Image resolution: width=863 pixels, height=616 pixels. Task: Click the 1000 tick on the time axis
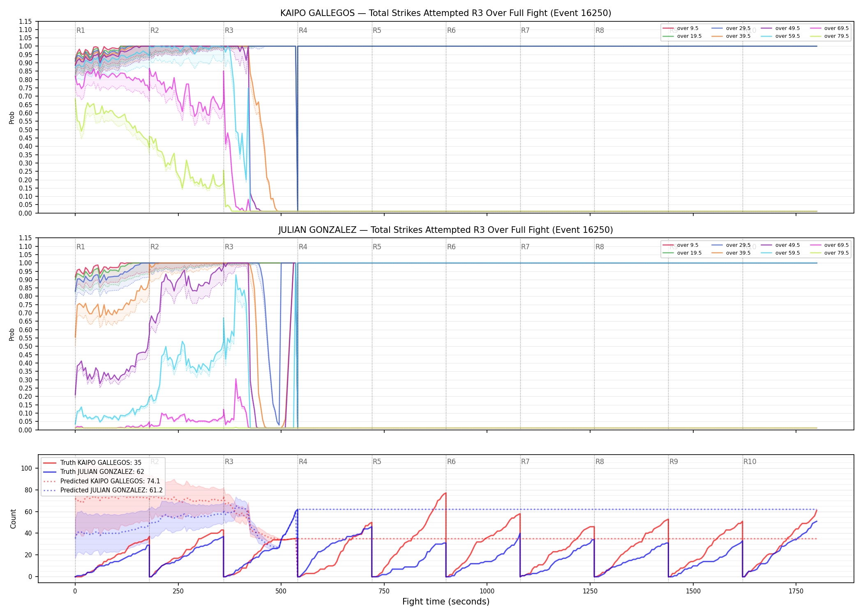487,591
